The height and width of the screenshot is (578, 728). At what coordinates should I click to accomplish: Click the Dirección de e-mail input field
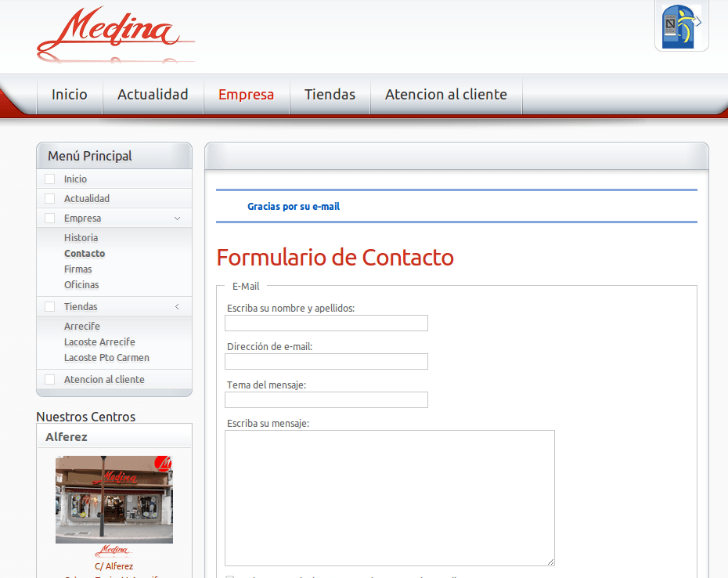[x=326, y=362]
